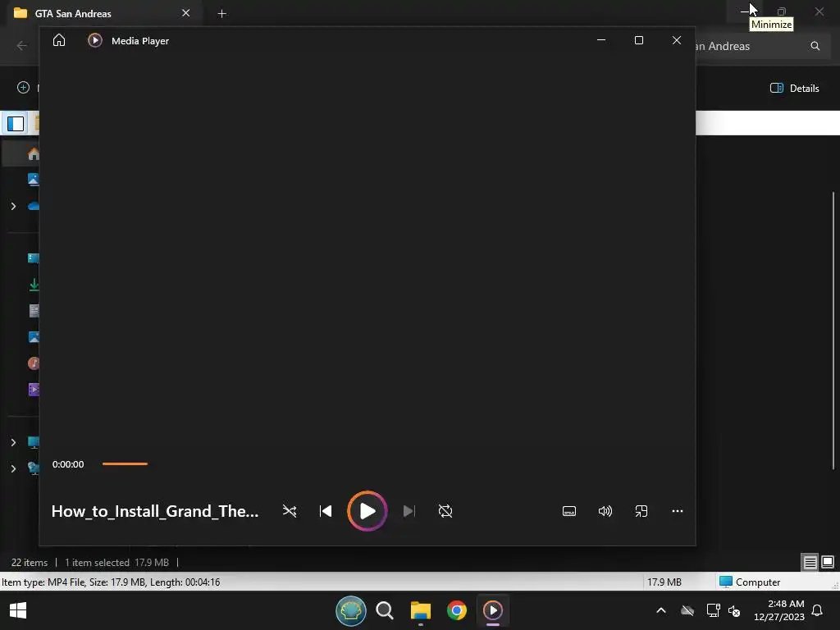This screenshot has height=630, width=840.
Task: Open taskbar Search
Action: click(x=385, y=610)
